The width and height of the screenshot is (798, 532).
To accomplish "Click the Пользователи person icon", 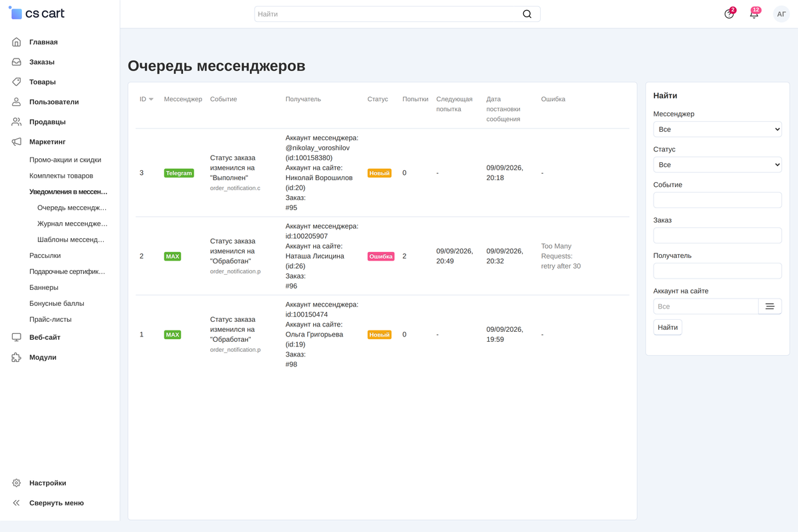I will click(x=17, y=102).
